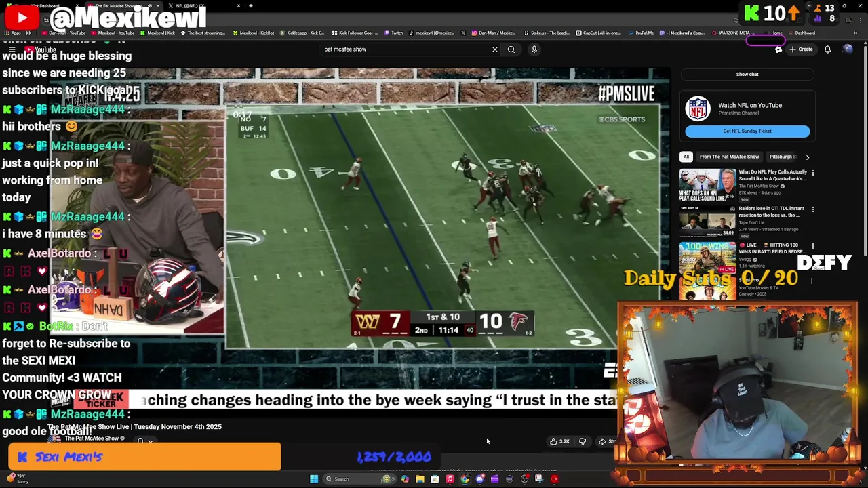Open File Explorer from taskbar

point(420,479)
